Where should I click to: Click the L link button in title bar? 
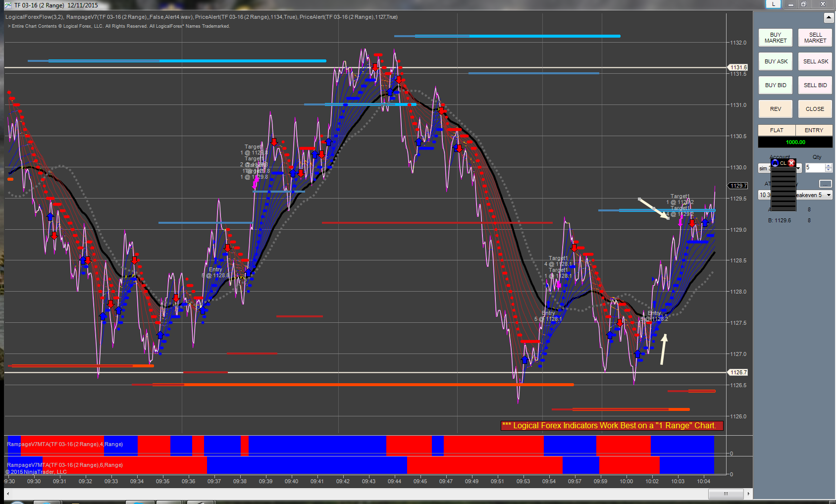pyautogui.click(x=773, y=4)
